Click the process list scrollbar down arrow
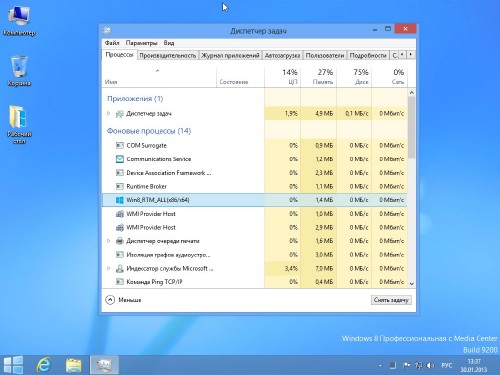 click(x=412, y=284)
